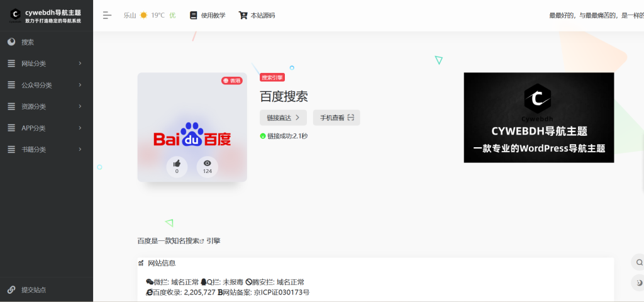Screen dimensions: 644x302
Task: Click the cywebdh hexagon logo
Action: click(x=16, y=15)
